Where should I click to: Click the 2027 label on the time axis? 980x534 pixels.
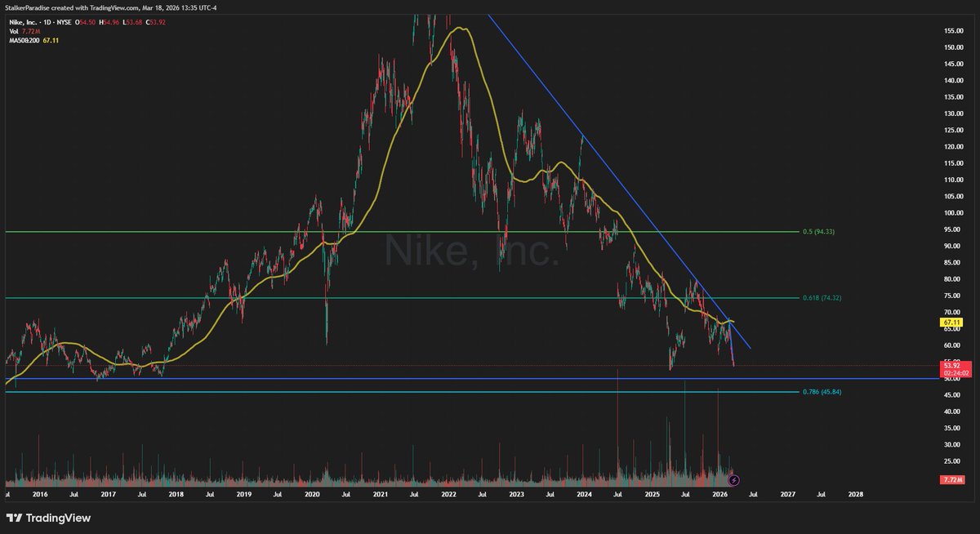point(788,494)
